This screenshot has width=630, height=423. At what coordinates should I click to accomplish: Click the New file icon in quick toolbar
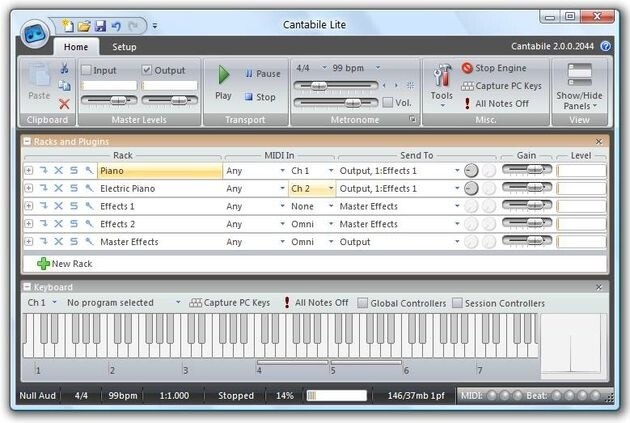pyautogui.click(x=67, y=26)
